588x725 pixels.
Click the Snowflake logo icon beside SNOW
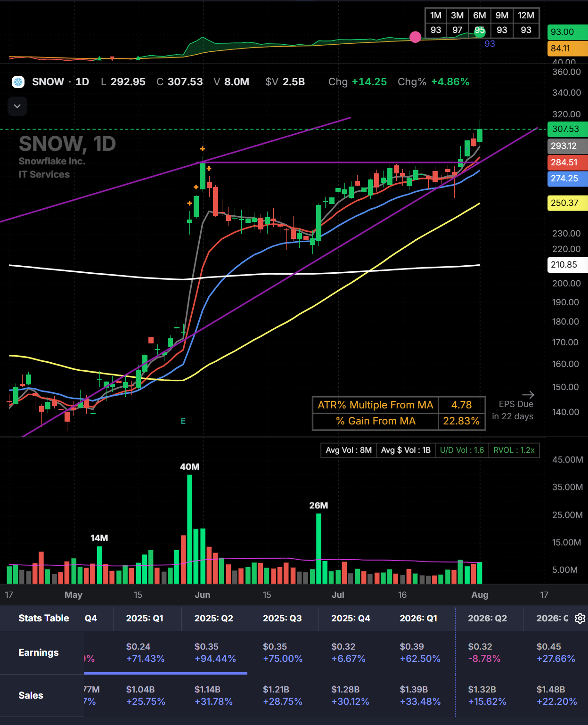[x=18, y=82]
